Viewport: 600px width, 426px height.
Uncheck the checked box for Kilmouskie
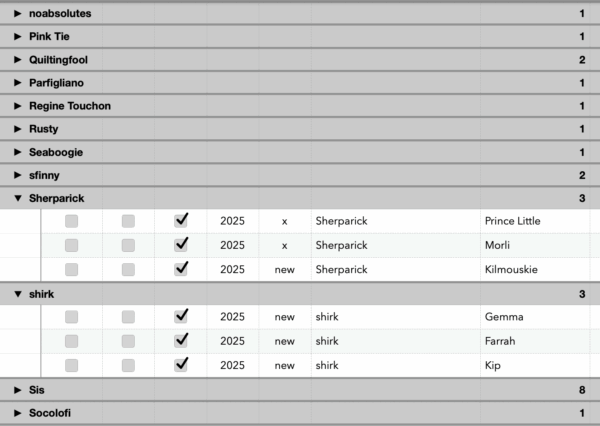point(181,269)
